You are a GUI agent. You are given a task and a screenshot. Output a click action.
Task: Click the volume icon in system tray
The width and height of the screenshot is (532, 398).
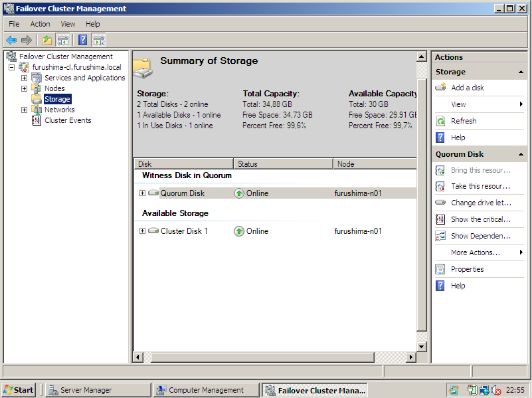pyautogui.click(x=495, y=390)
